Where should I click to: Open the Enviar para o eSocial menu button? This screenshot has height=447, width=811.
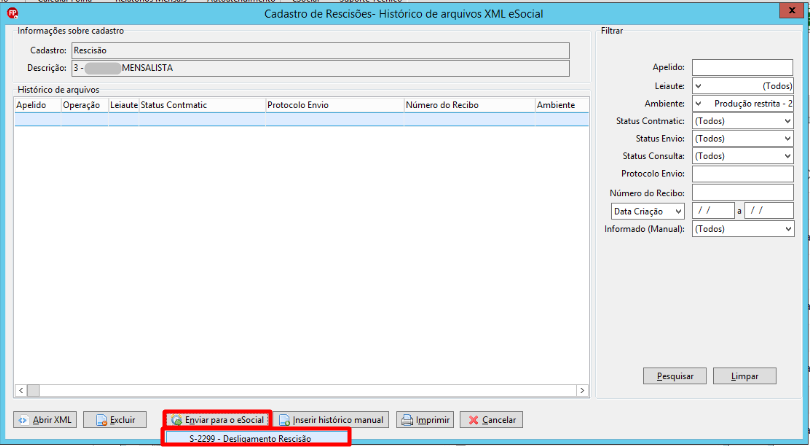[x=218, y=420]
